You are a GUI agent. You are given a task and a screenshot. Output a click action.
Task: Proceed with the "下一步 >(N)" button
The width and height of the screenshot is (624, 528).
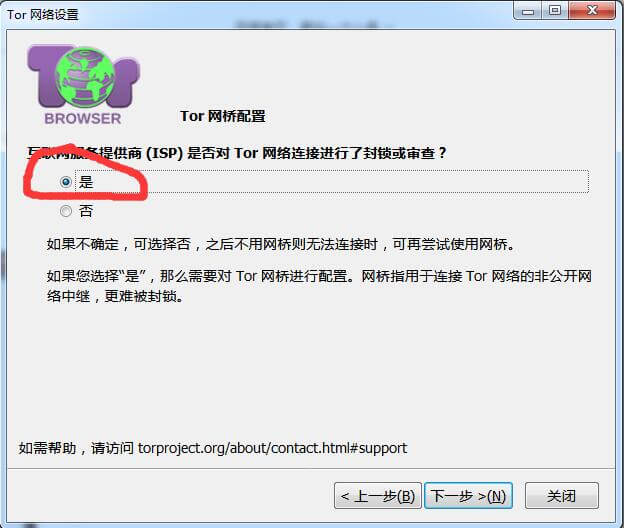[468, 496]
